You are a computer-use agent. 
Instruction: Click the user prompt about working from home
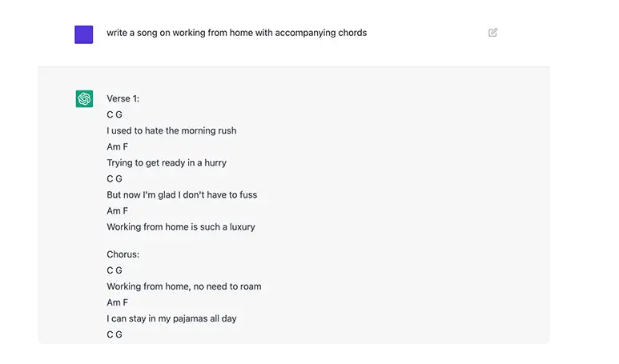[x=236, y=33]
